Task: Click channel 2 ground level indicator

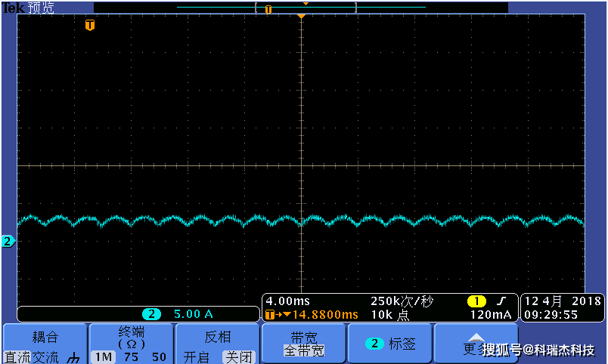Action: pos(8,242)
